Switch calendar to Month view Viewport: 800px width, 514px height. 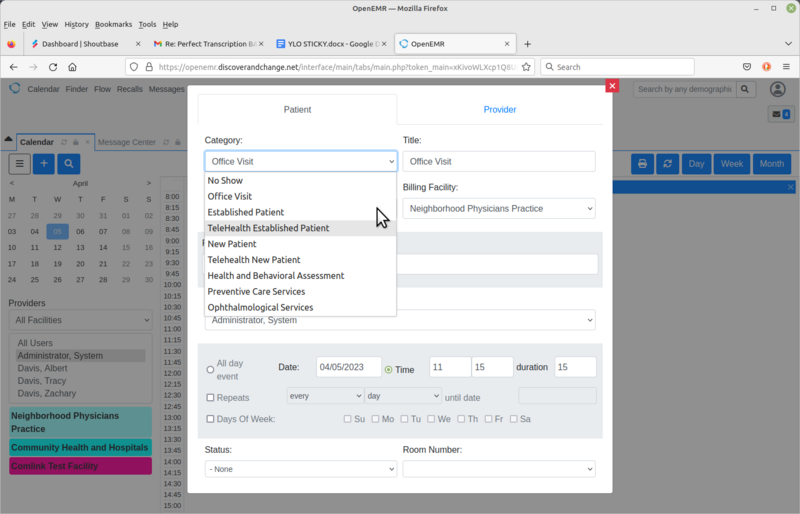click(771, 164)
